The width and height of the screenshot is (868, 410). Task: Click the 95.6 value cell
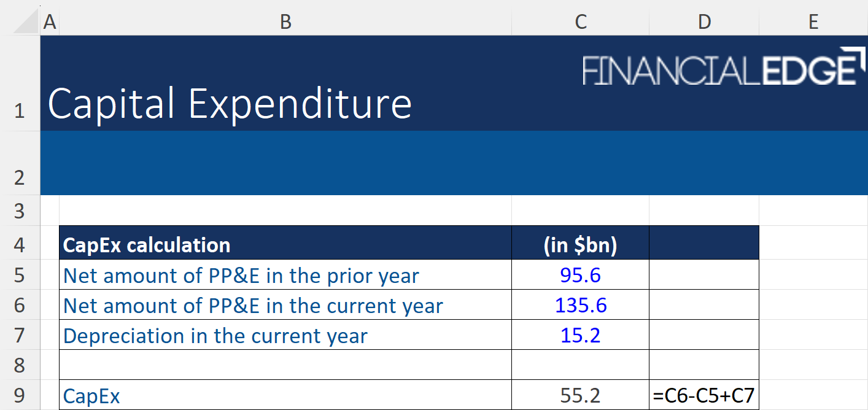click(580, 276)
